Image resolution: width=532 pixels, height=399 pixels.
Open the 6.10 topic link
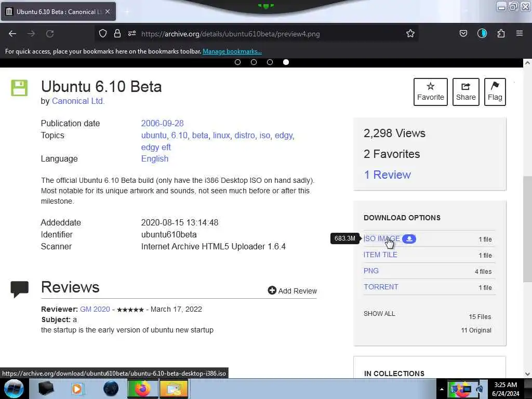click(x=179, y=135)
